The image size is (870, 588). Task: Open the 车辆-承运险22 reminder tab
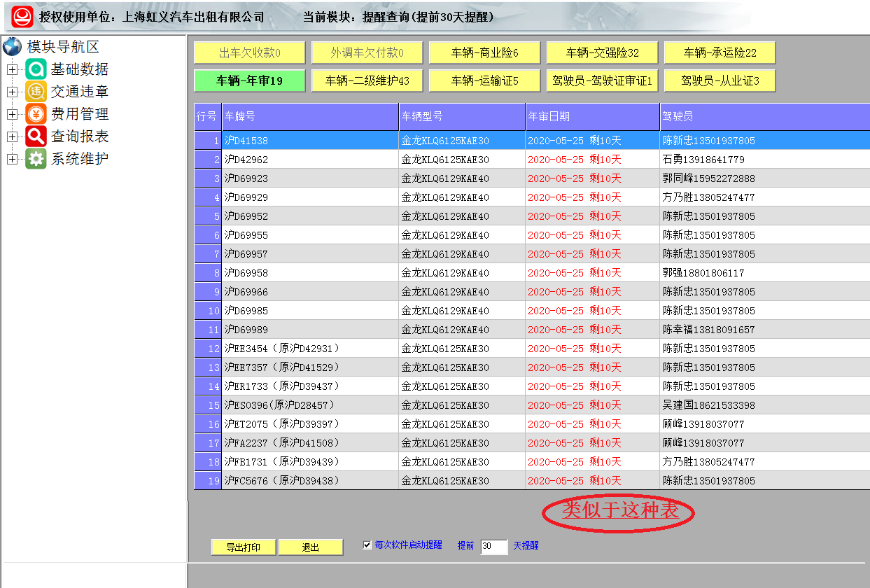720,53
